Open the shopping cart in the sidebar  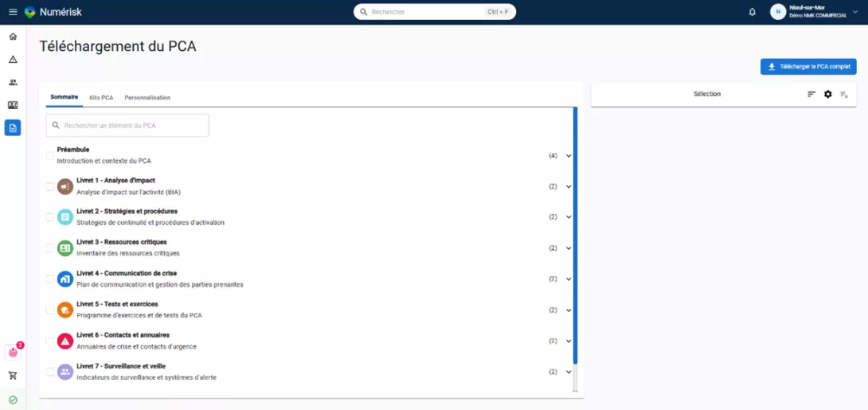pyautogui.click(x=13, y=376)
